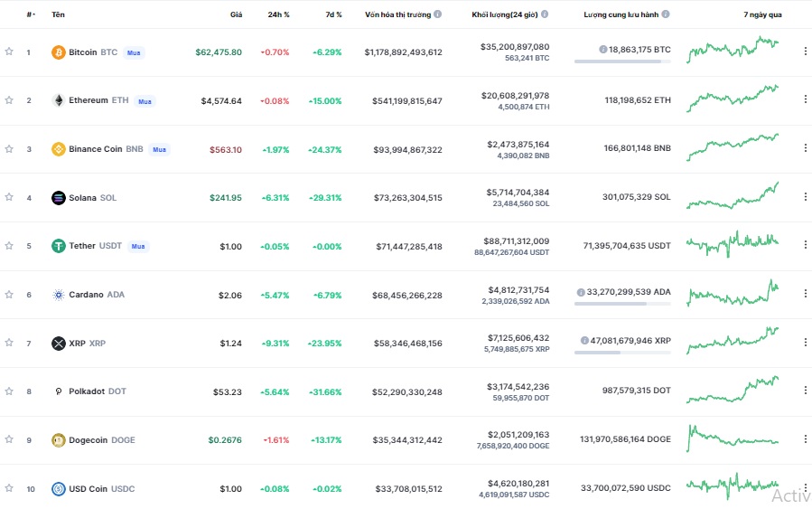Image resolution: width=812 pixels, height=509 pixels.
Task: Sort by the 24h % column header
Action: pyautogui.click(x=277, y=15)
